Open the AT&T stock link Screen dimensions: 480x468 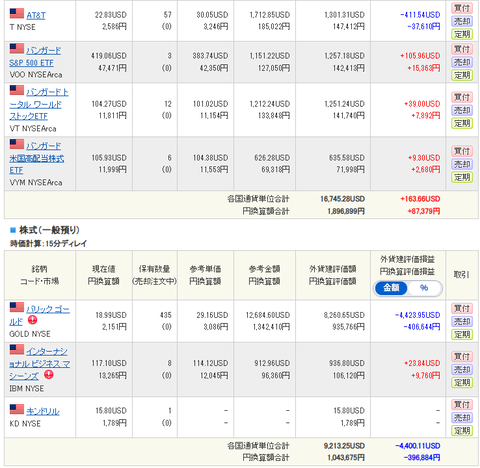(36, 15)
